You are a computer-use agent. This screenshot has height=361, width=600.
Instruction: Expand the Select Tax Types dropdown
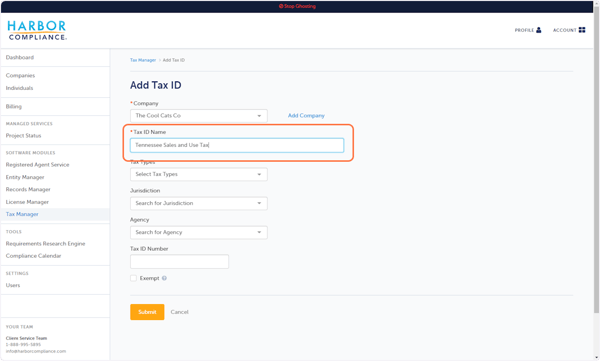[199, 174]
